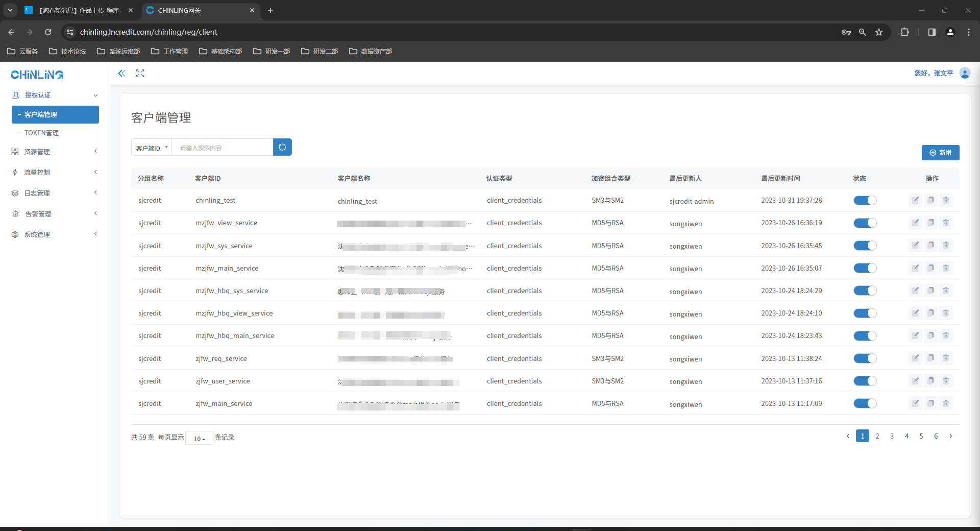Disable the zjfw_req_service client
Viewport: 980px width, 531px height.
click(x=865, y=358)
